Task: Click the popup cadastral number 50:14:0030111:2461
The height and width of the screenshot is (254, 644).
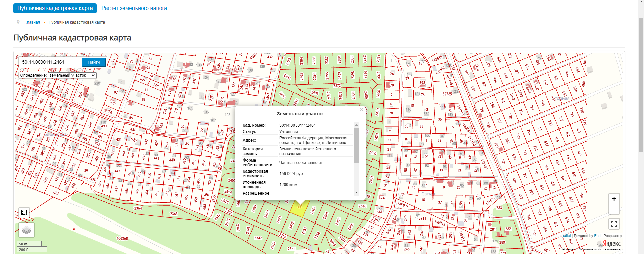Action: click(298, 125)
